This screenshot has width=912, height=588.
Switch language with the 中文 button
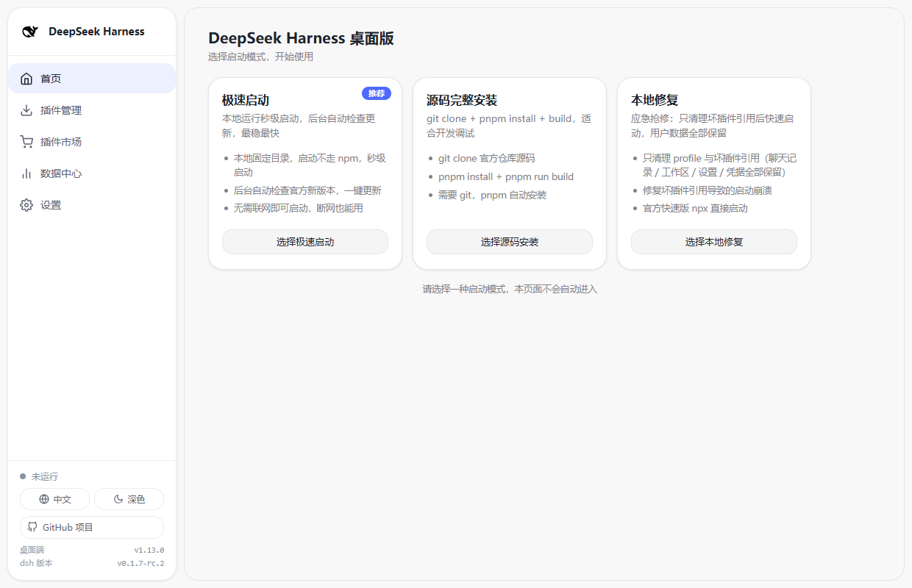54,499
